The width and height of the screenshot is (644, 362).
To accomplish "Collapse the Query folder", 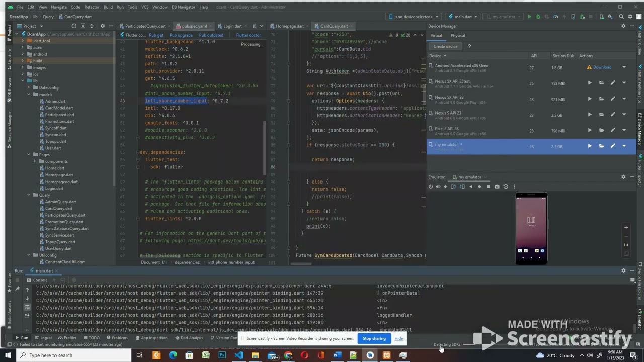I will (29, 195).
